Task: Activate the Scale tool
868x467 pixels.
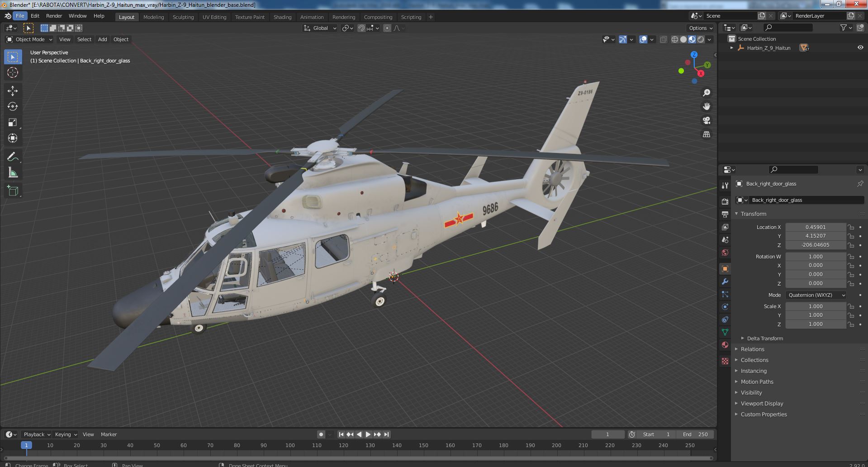Action: [x=13, y=123]
